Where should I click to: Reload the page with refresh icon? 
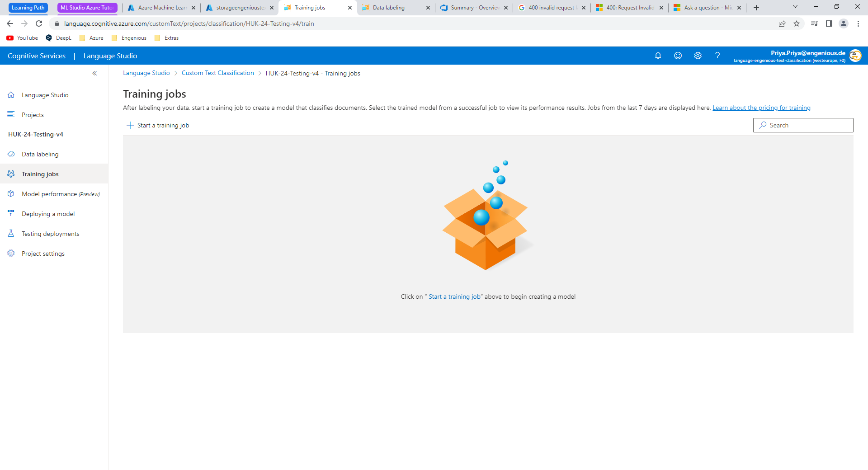click(x=39, y=23)
